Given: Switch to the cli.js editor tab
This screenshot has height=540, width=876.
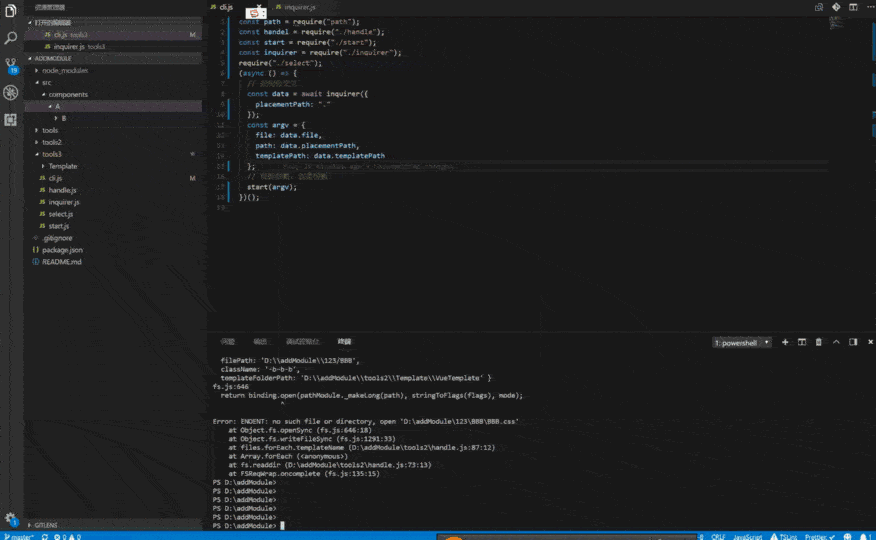Looking at the screenshot, I should point(226,7).
